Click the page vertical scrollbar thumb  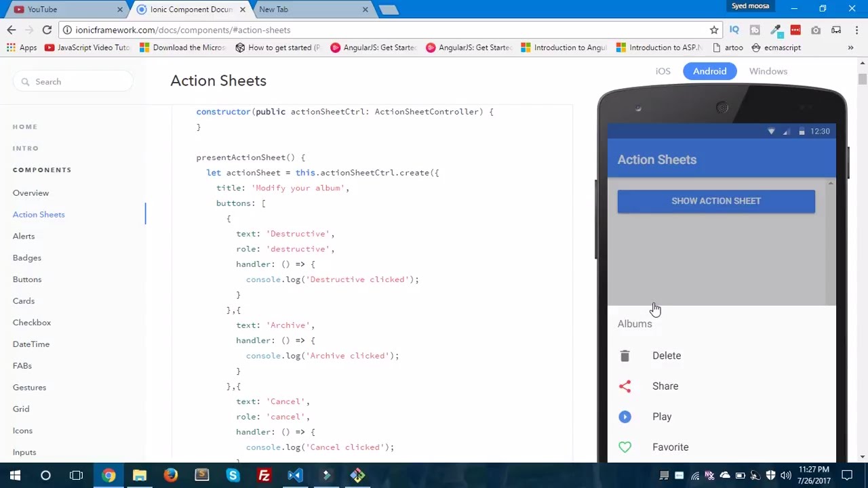tap(862, 79)
